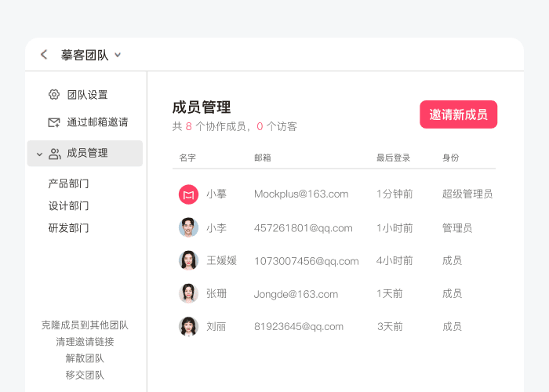Screen dimensions: 549x392
Task: Click 王媛媛's avatar picture
Action: pos(188,260)
